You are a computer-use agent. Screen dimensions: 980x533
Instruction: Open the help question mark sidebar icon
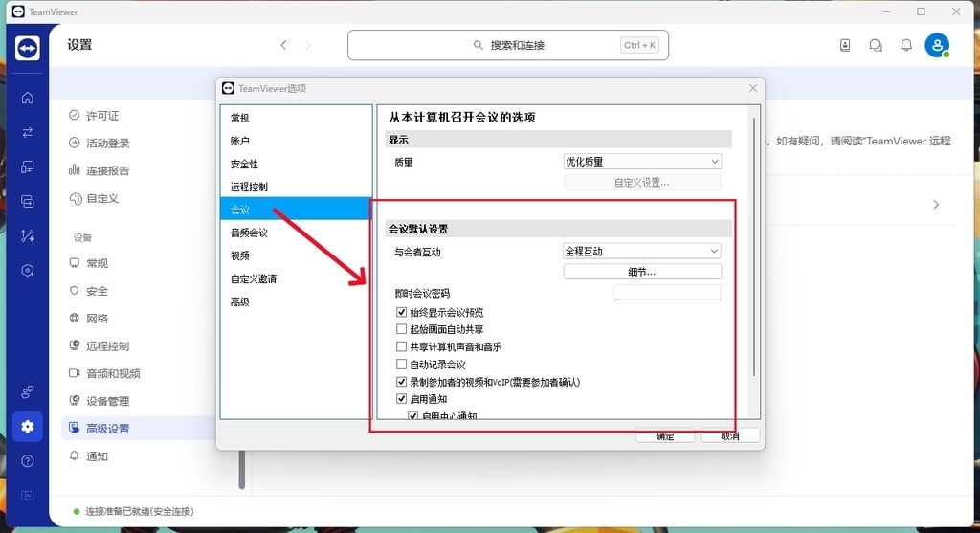pos(28,461)
